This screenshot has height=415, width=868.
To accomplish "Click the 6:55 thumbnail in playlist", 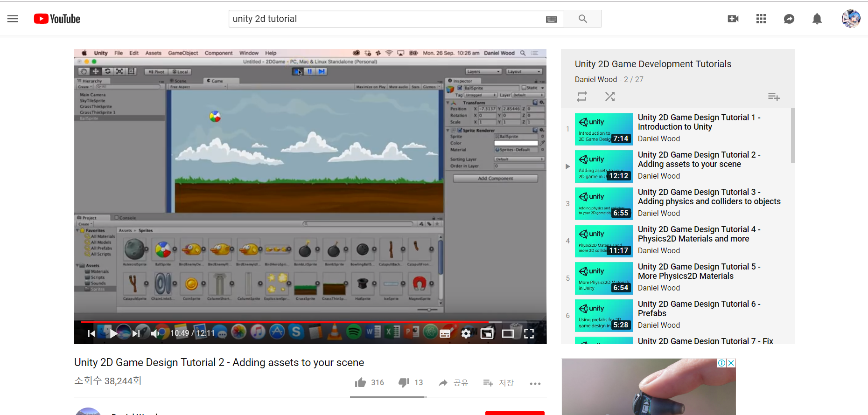I will [604, 204].
